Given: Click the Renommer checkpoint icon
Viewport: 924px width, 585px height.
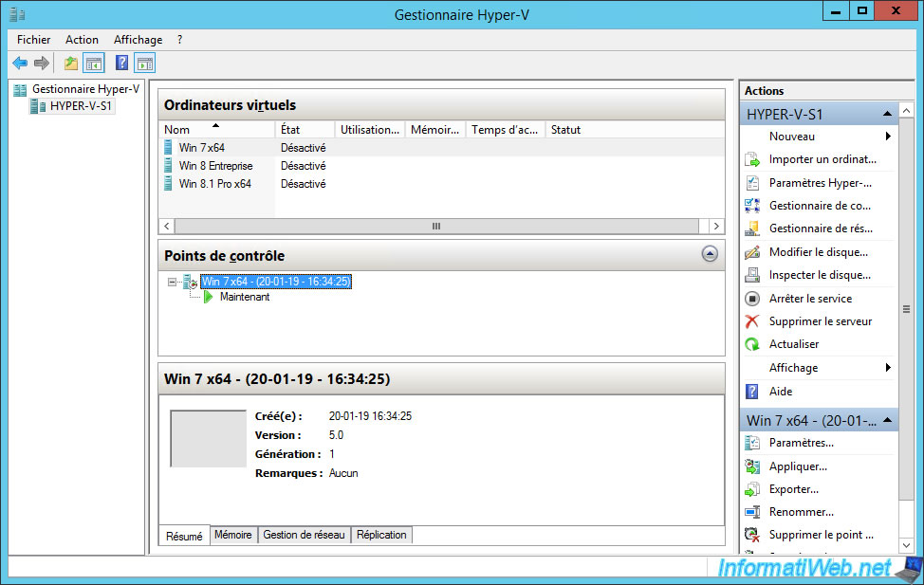Looking at the screenshot, I should (752, 512).
